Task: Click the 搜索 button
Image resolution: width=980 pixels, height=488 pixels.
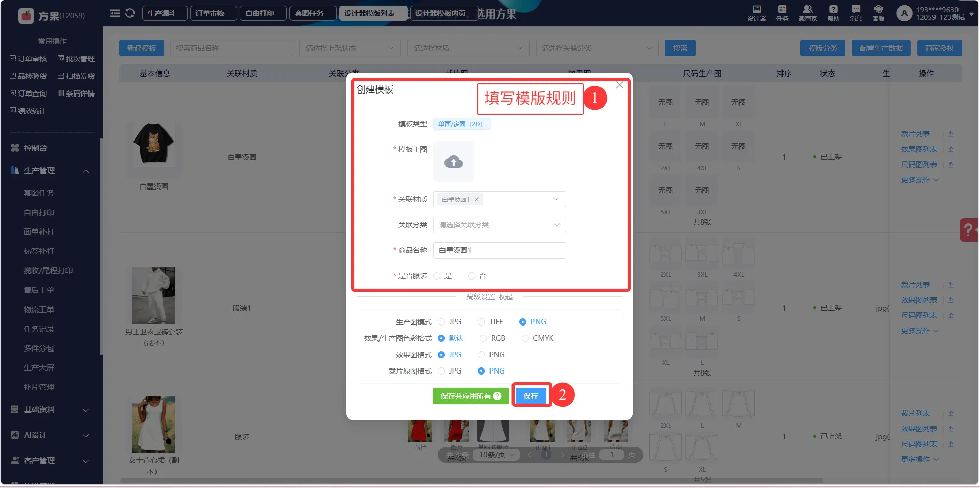Action: 680,48
